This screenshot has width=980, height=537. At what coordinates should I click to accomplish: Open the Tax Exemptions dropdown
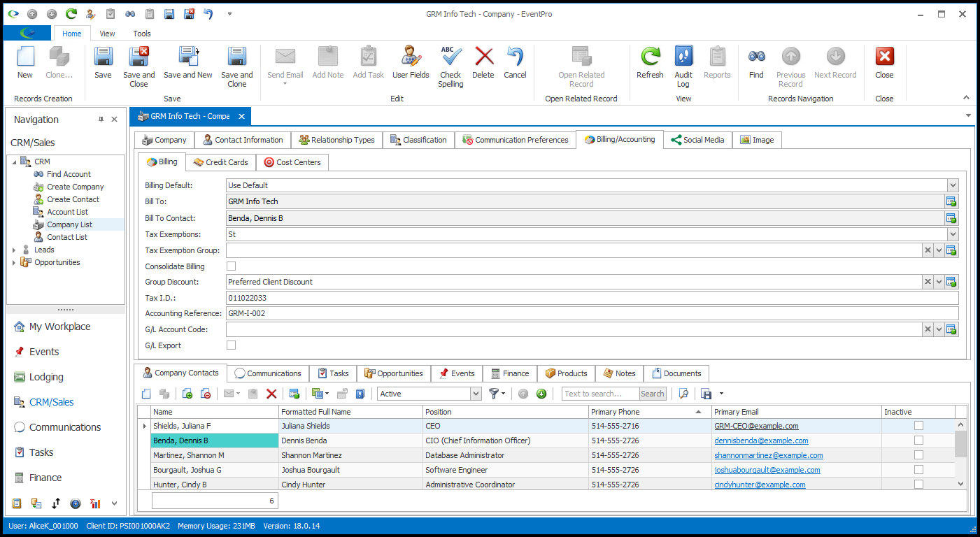coord(953,234)
